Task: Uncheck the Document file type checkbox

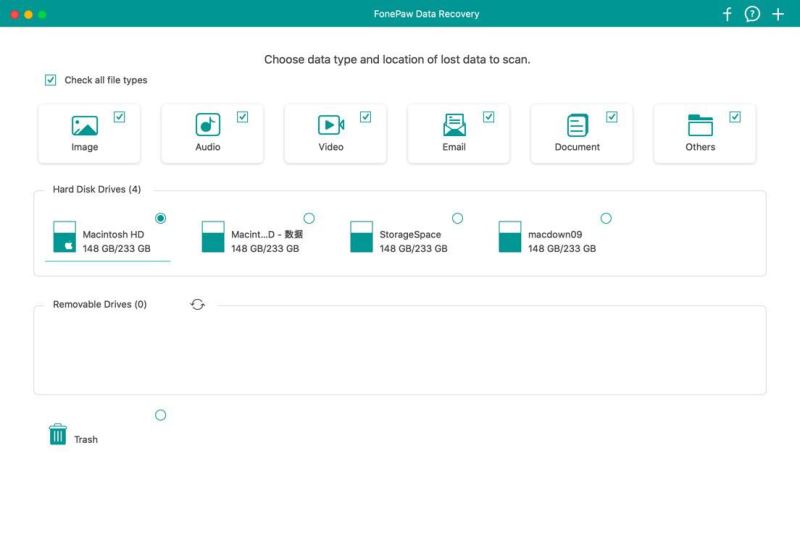Action: (612, 117)
